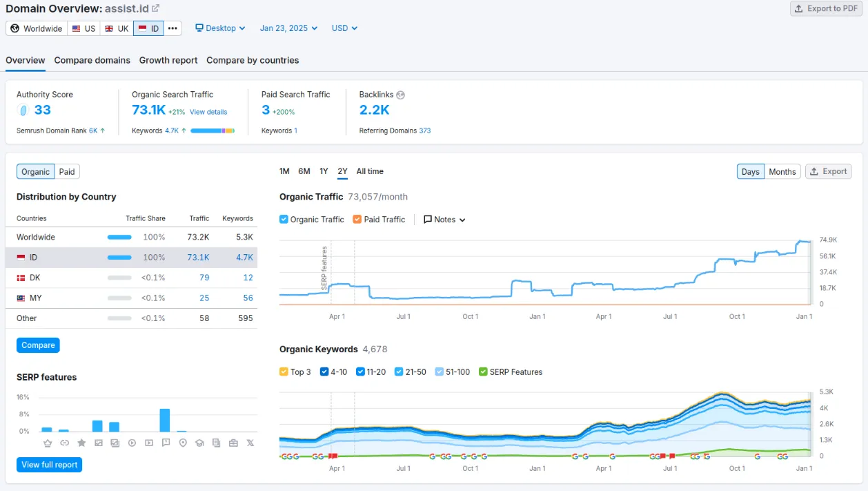Click the knowledge graduation cap icon
This screenshot has height=491, width=868.
pos(199,443)
